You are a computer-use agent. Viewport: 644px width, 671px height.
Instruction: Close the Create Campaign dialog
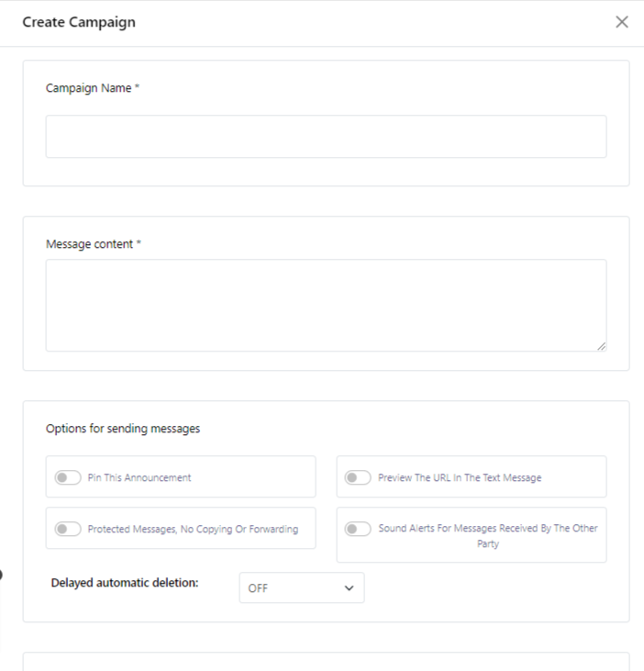click(x=622, y=22)
